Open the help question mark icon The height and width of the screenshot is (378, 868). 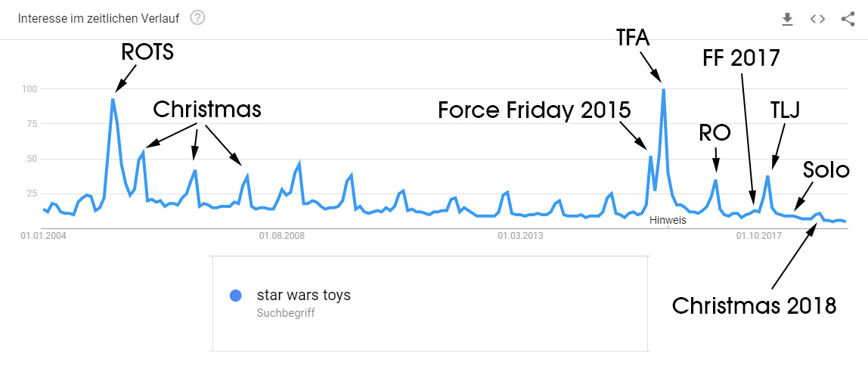[x=197, y=17]
